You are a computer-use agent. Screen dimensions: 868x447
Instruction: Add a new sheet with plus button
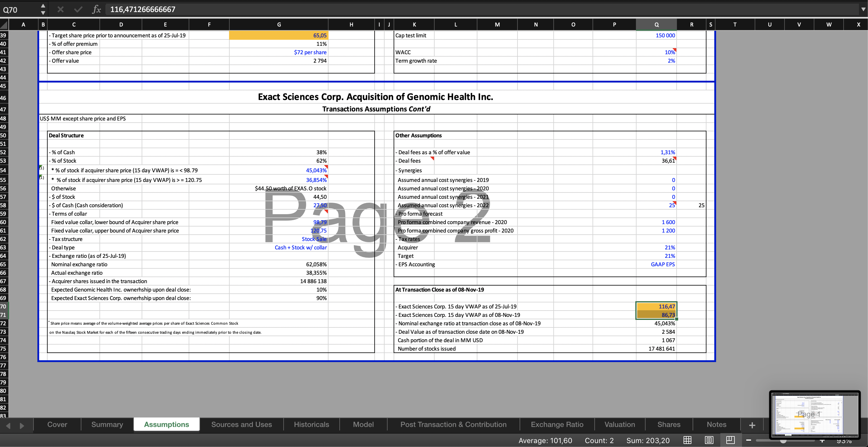click(x=752, y=425)
